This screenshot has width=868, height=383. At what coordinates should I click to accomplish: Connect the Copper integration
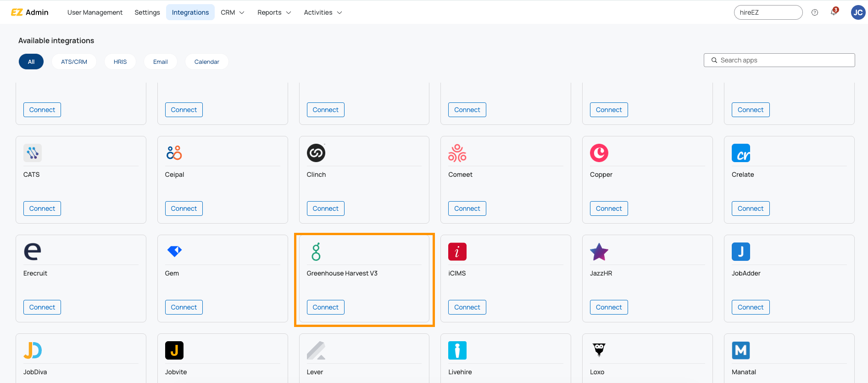coord(609,208)
